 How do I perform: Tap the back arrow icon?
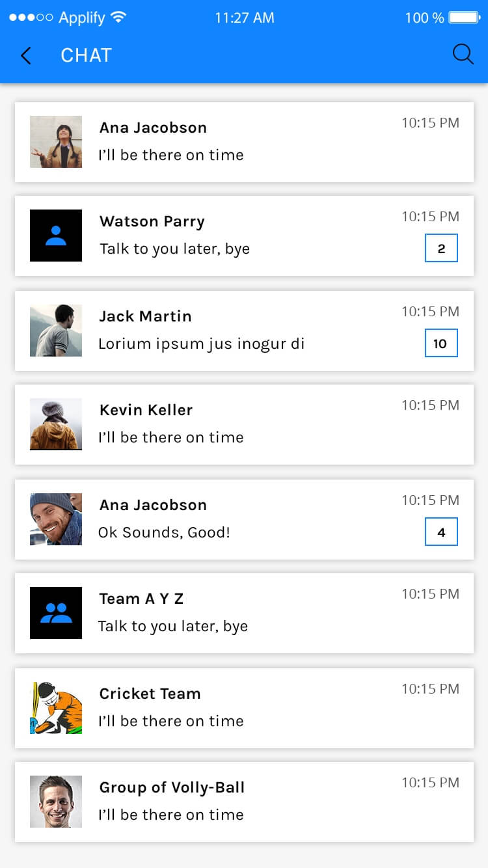[x=26, y=56]
